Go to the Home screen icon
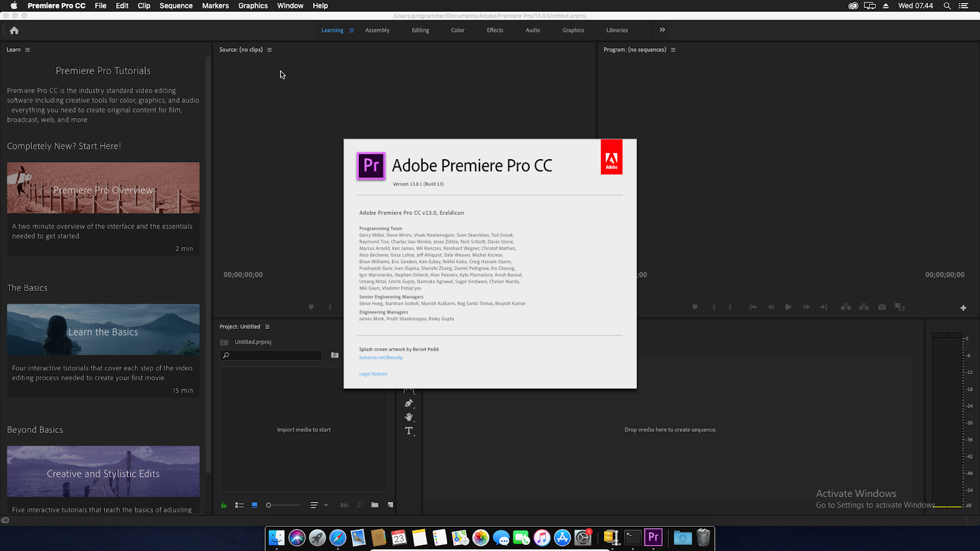 [x=14, y=30]
